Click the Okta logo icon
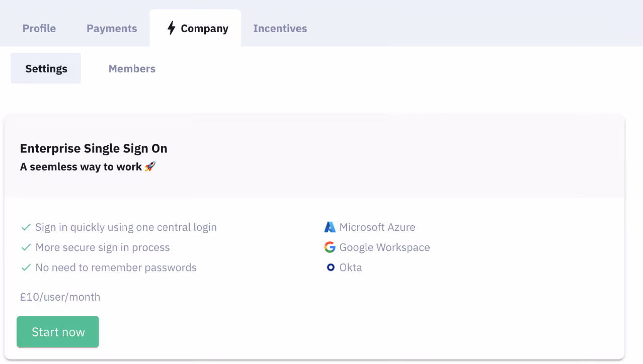 [x=330, y=267]
